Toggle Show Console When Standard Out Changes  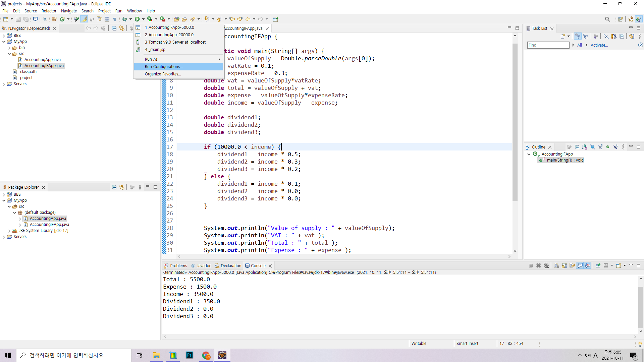[x=580, y=265]
